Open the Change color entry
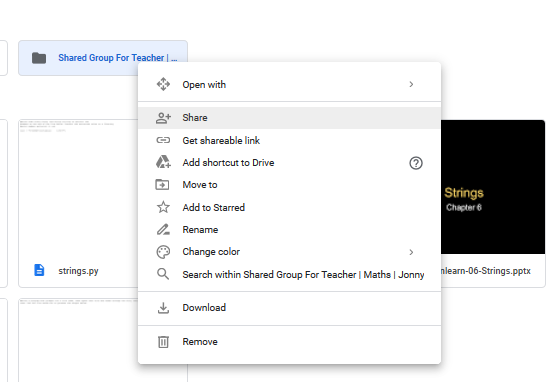Viewport: 549px width, 382px height. click(x=290, y=252)
